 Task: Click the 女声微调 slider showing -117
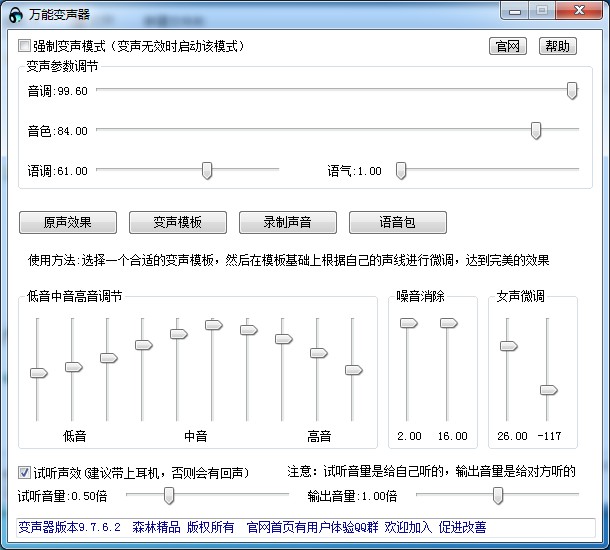(547, 389)
